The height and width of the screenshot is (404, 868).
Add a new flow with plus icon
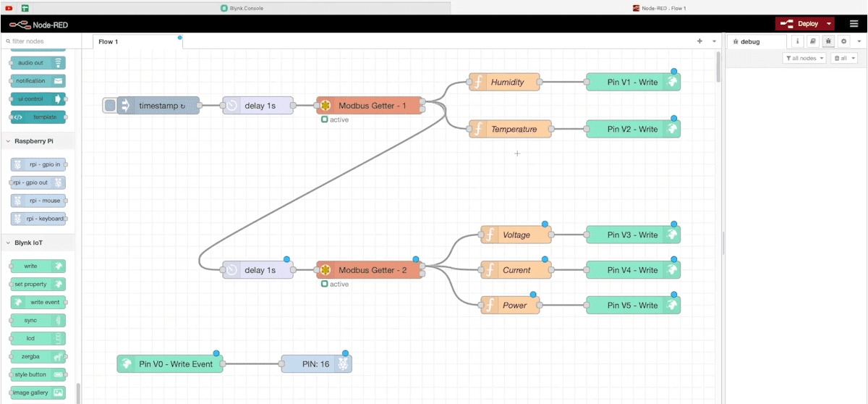(x=699, y=41)
